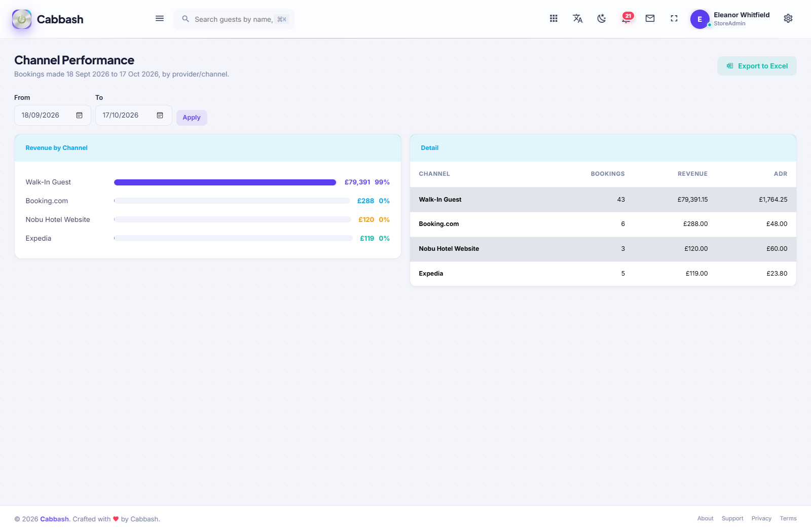Sort by the ADR column header

[781, 174]
